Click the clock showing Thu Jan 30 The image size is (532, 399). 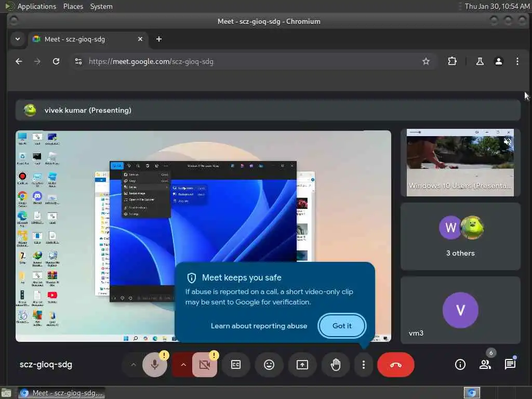click(497, 6)
